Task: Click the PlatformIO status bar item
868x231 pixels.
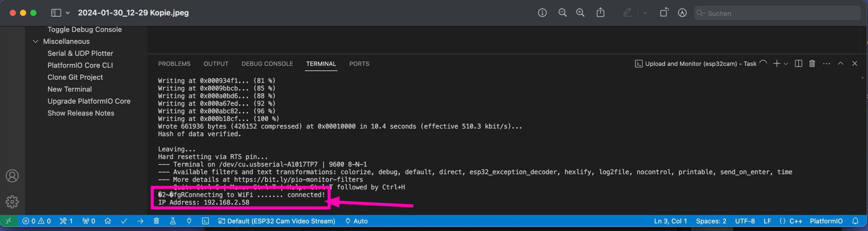Action: 826,221
